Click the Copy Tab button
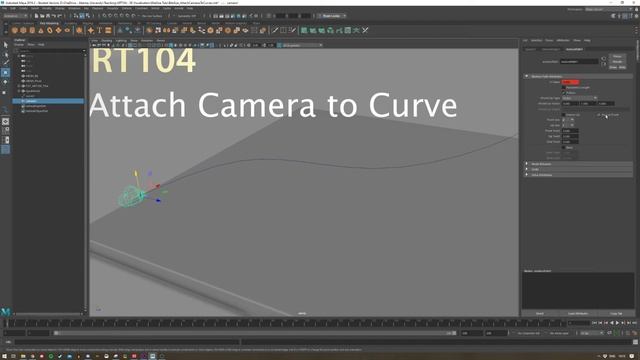Screen dimensions: 640x360 point(616,313)
